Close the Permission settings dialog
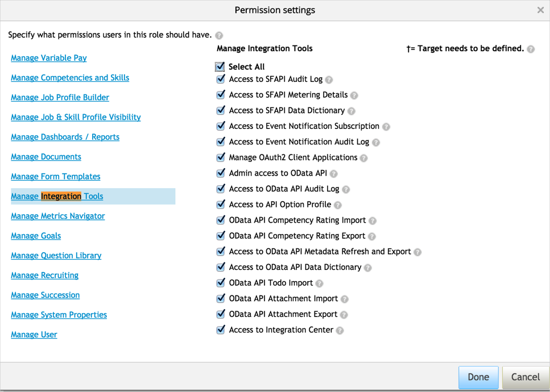The height and width of the screenshot is (392, 550). pyautogui.click(x=540, y=10)
